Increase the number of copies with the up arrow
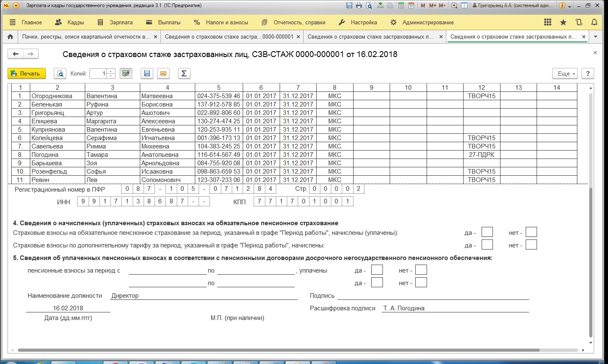608x364 pixels. pos(111,71)
